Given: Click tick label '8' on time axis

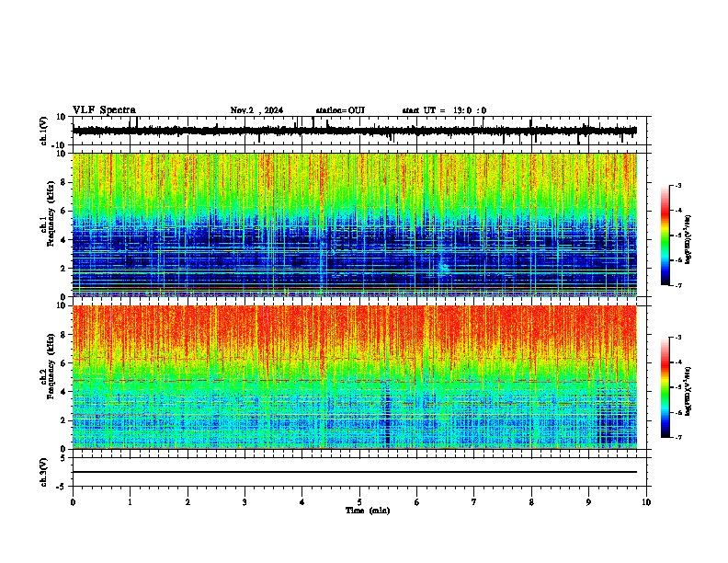Looking at the screenshot, I should pyautogui.click(x=531, y=502).
